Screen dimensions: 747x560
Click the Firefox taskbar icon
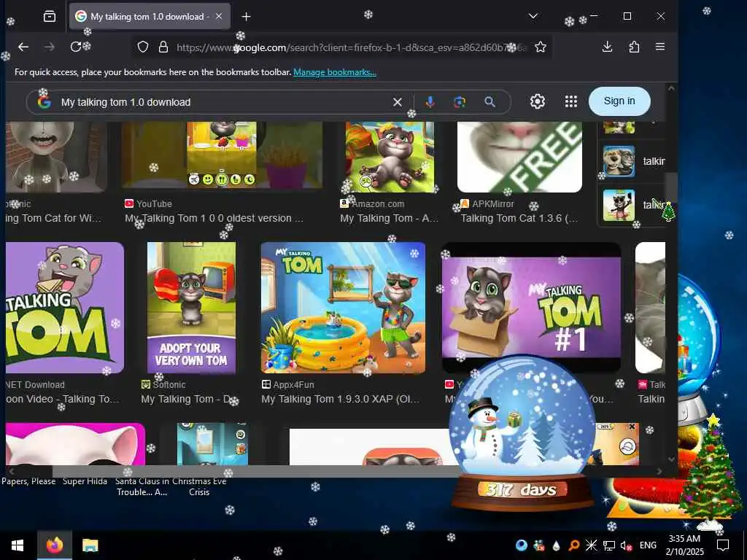point(54,545)
